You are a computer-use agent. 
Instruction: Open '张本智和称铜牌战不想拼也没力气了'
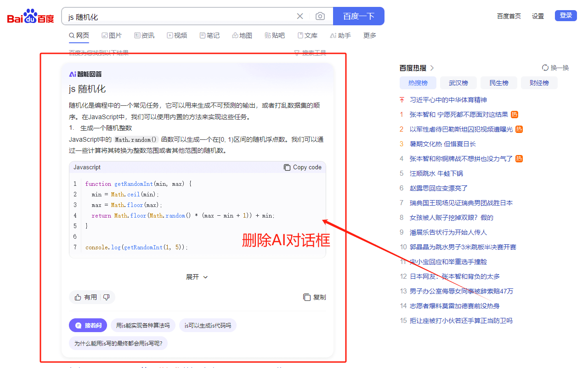click(461, 159)
